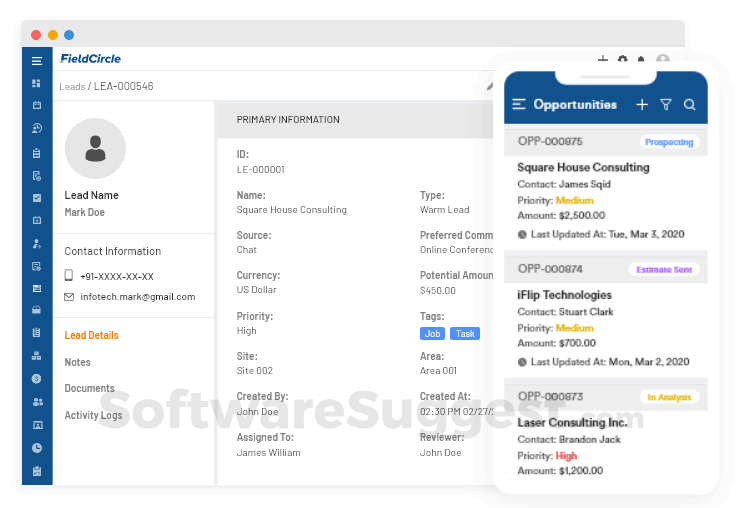The width and height of the screenshot is (741, 508).
Task: Open the Square House Consulting opportunity card
Action: click(x=583, y=167)
